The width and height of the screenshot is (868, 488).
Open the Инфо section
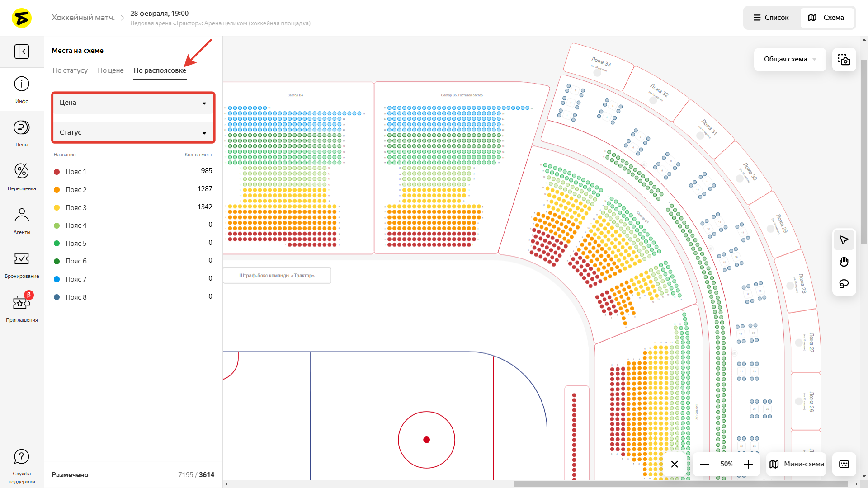pyautogui.click(x=22, y=89)
